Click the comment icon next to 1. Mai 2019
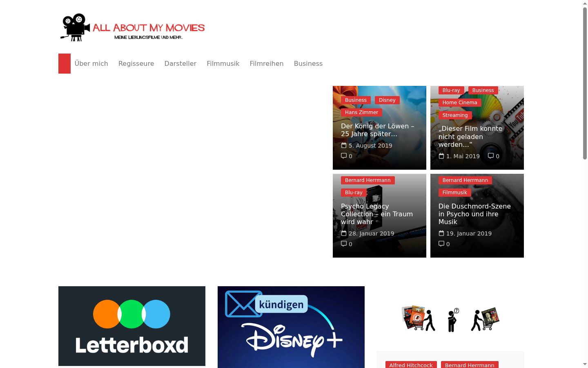Screen dimensions: 588x368 click(491, 156)
